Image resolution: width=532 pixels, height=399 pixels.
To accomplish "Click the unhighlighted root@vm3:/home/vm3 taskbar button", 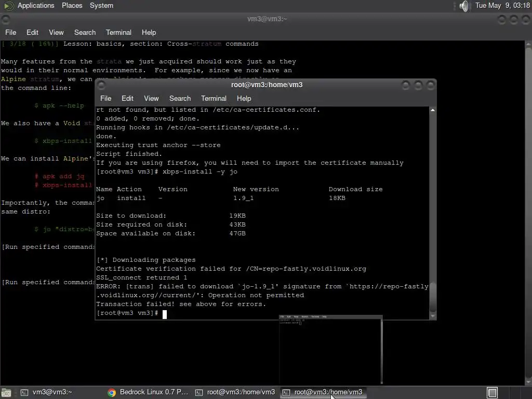I will [235, 392].
